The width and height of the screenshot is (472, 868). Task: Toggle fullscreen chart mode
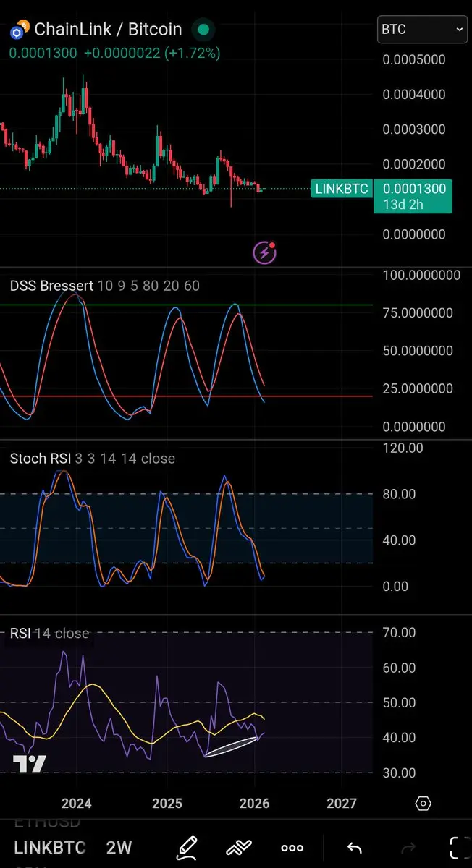point(459,848)
